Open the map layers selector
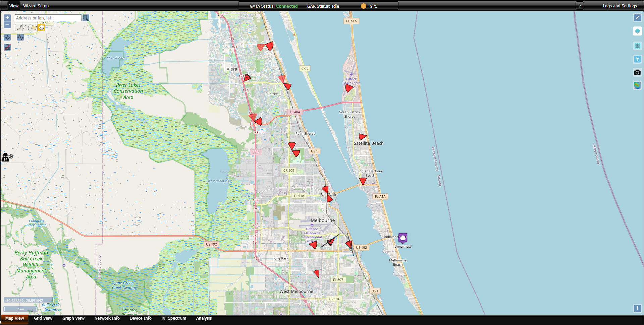 click(x=637, y=31)
